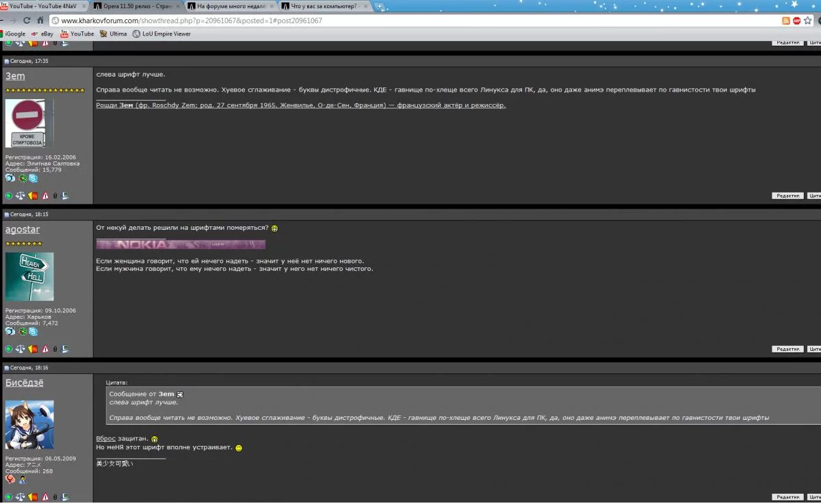Click the attachments paperclip icon in Зem's post footer
The height and width of the screenshot is (504, 821).
point(55,195)
